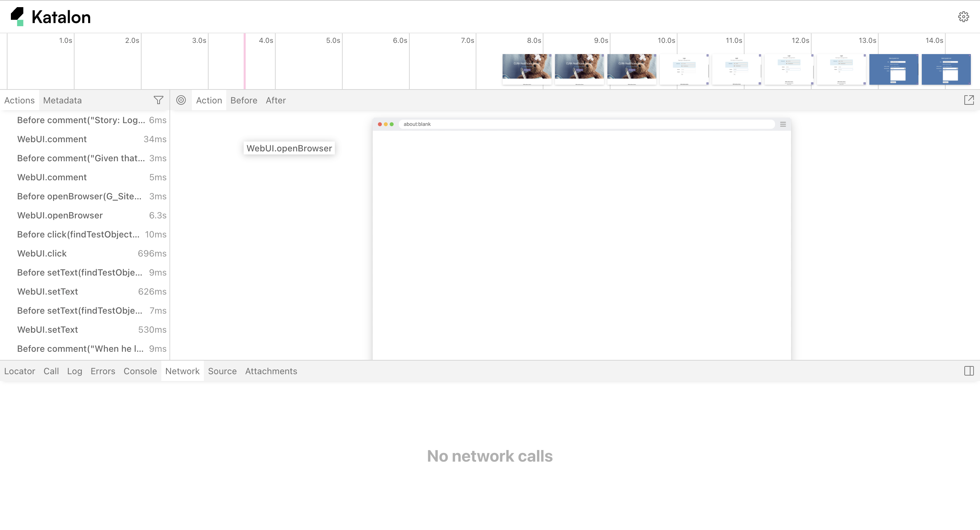980x530 pixels.
Task: Click the first teddy bear timeline thumbnail
Action: tap(526, 68)
